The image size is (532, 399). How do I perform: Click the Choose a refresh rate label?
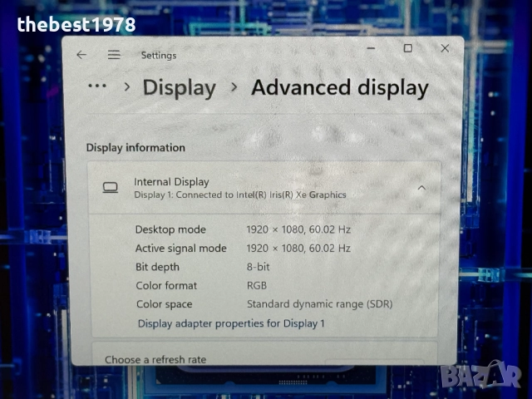155,360
